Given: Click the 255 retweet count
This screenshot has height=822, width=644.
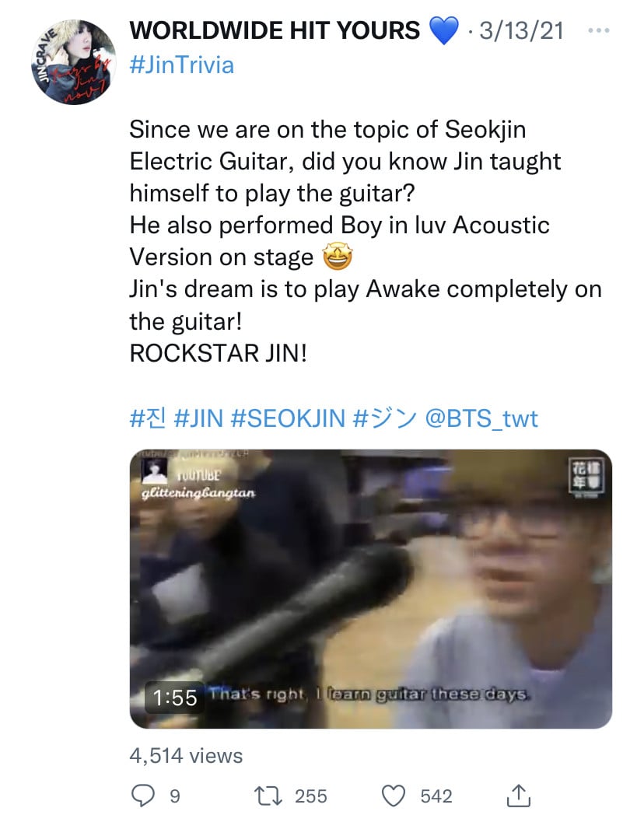Looking at the screenshot, I should click(x=310, y=796).
